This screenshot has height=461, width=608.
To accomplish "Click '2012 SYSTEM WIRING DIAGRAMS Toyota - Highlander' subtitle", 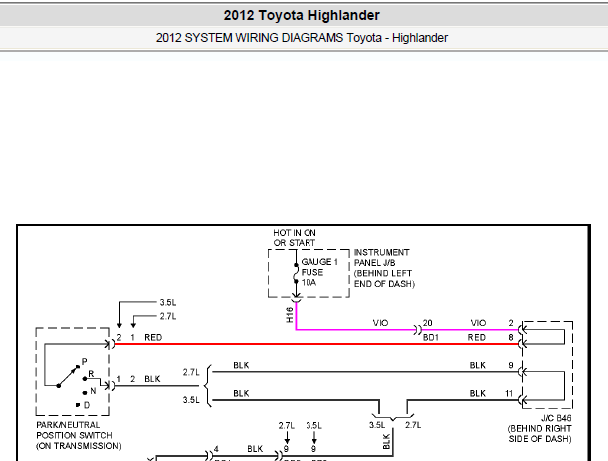I will pyautogui.click(x=302, y=38).
